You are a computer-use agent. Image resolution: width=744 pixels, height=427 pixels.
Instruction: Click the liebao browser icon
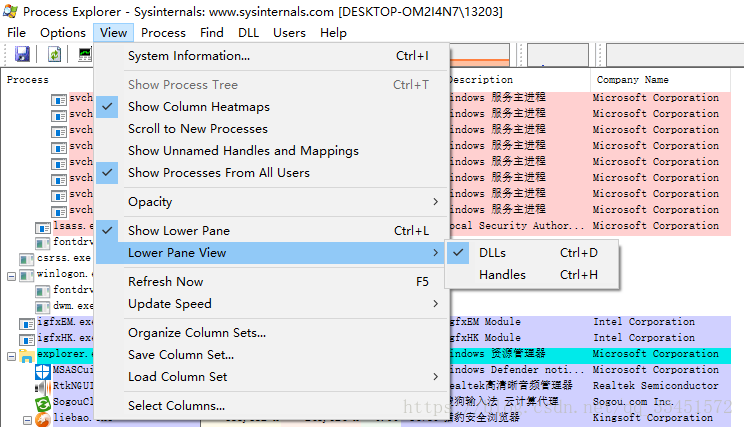point(43,419)
